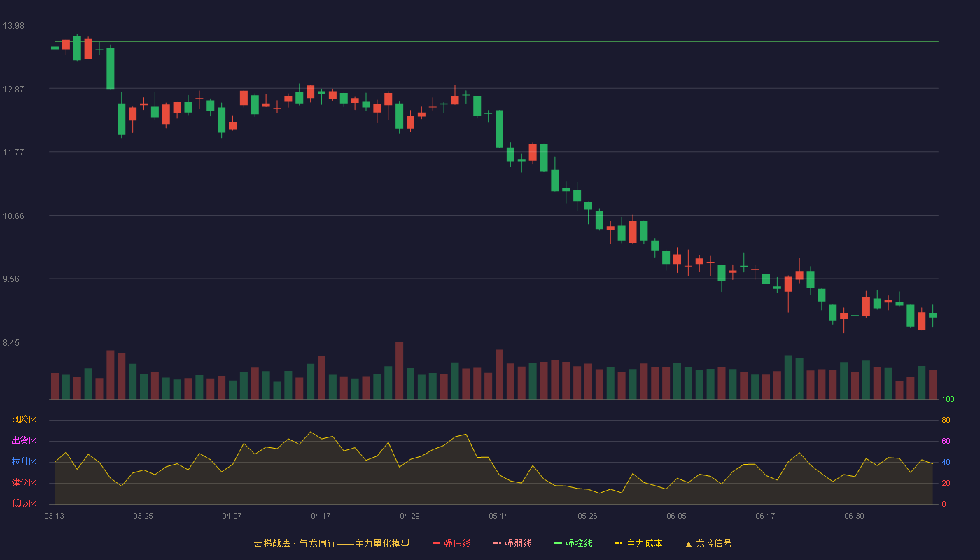Click the 云梯战法 · 与龙同行 title text
Image resolution: width=980 pixels, height=560 pixels.
(x=294, y=543)
